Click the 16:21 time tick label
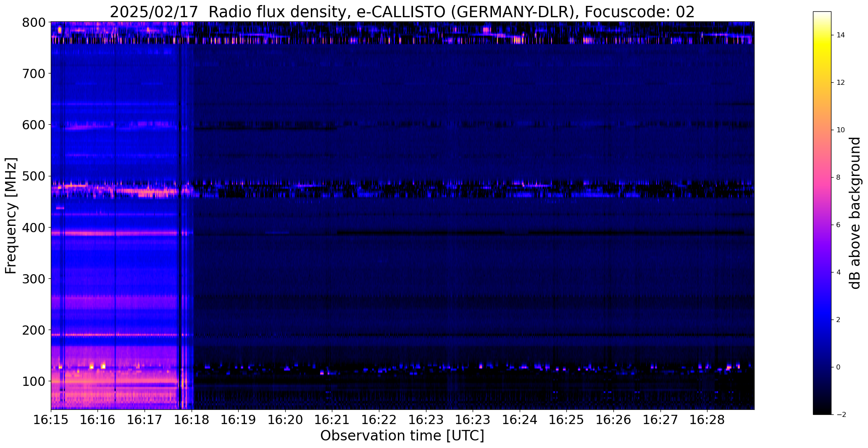The height and width of the screenshot is (448, 868). tap(332, 420)
